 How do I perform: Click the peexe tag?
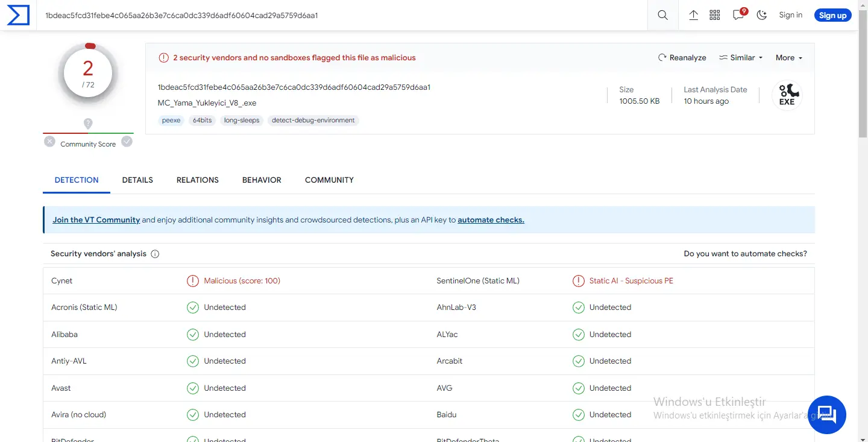(171, 121)
